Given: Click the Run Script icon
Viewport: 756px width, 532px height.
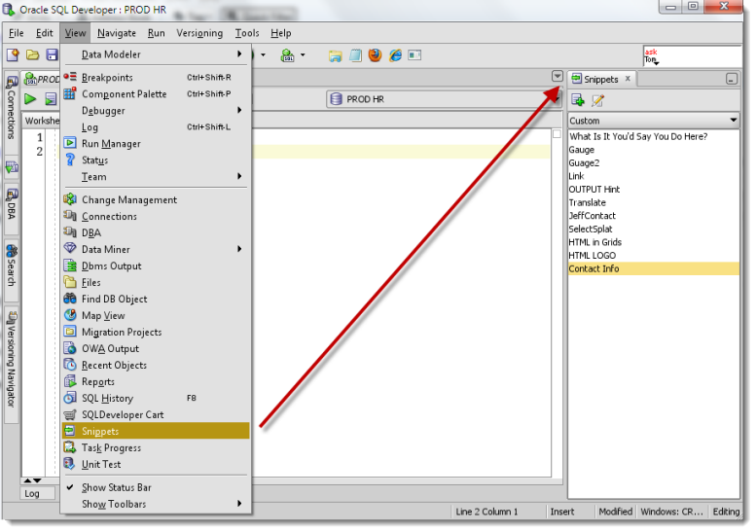Looking at the screenshot, I should click(x=51, y=99).
